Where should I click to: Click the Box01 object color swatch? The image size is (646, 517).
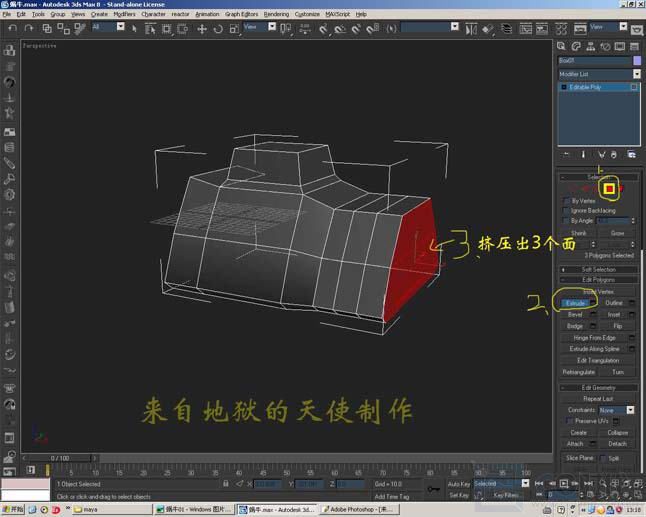(637, 61)
